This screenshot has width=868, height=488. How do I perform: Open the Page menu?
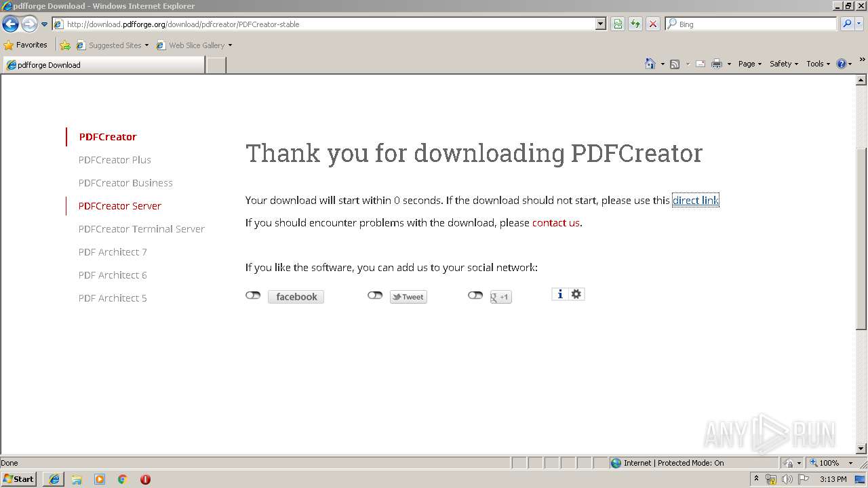click(x=749, y=64)
